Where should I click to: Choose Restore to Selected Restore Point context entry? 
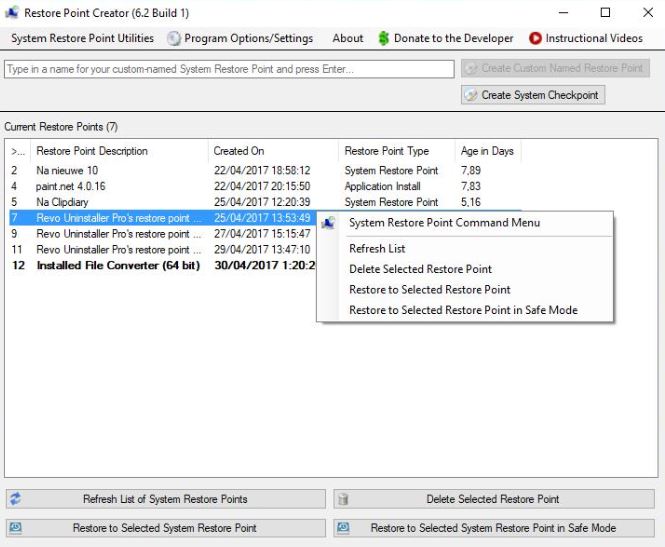pyautogui.click(x=429, y=290)
